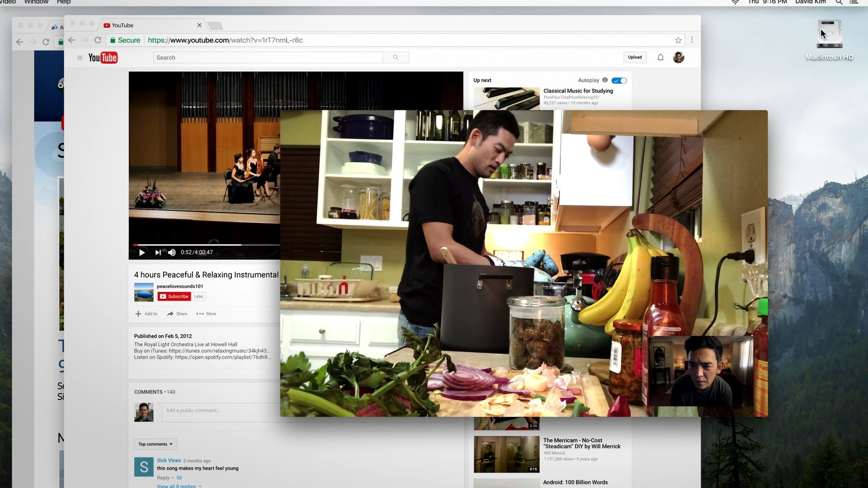Click the Upload button

(x=635, y=57)
